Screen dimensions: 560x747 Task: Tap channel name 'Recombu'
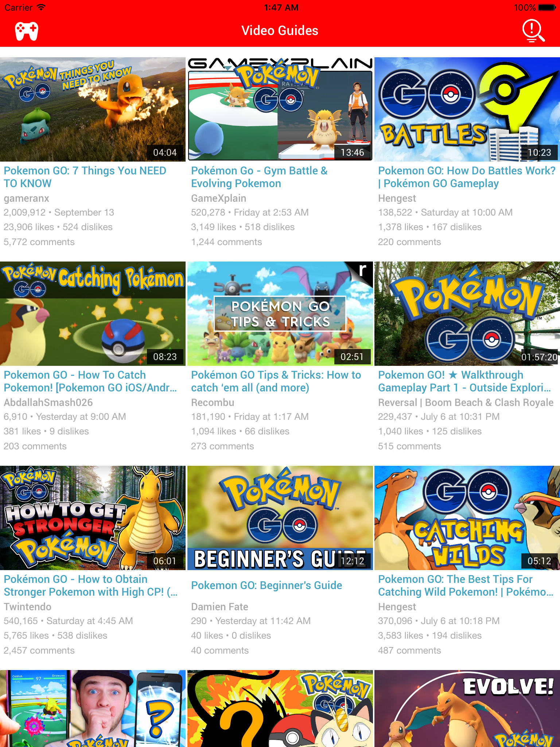pos(213,403)
